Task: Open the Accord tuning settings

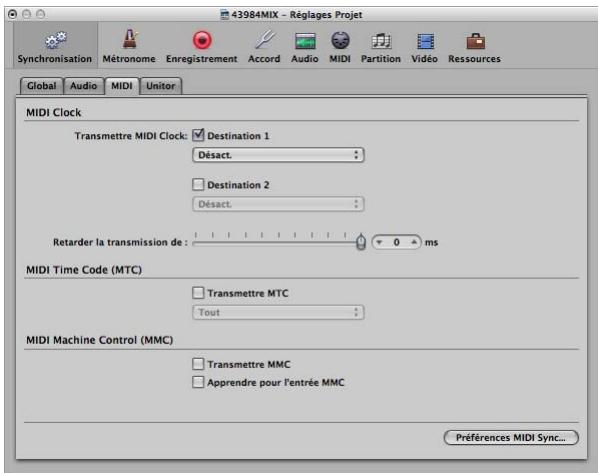Action: (x=264, y=47)
